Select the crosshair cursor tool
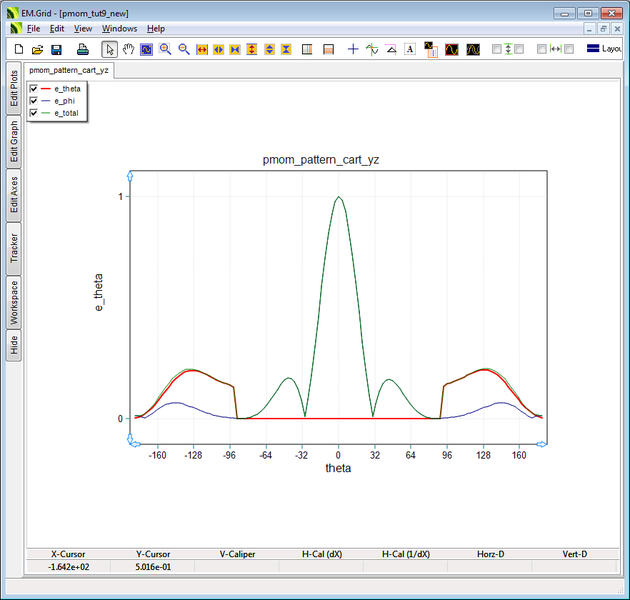Image resolution: width=630 pixels, height=600 pixels. pos(352,49)
